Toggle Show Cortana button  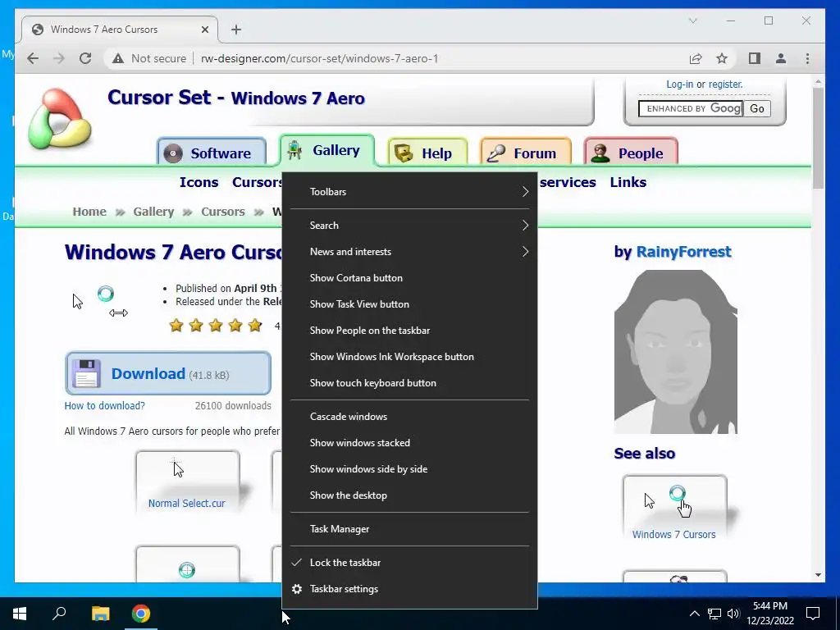409,278
